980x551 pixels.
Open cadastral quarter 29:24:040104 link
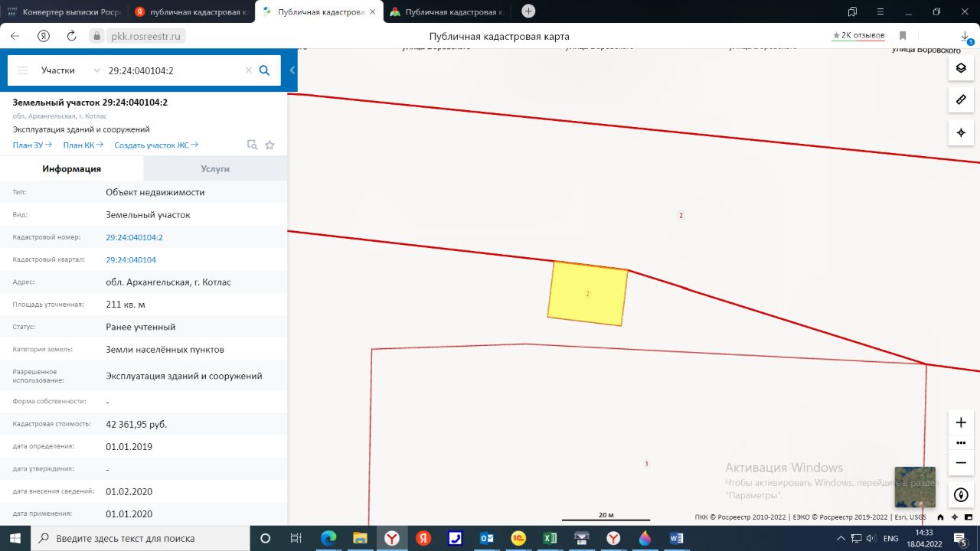[x=131, y=259]
